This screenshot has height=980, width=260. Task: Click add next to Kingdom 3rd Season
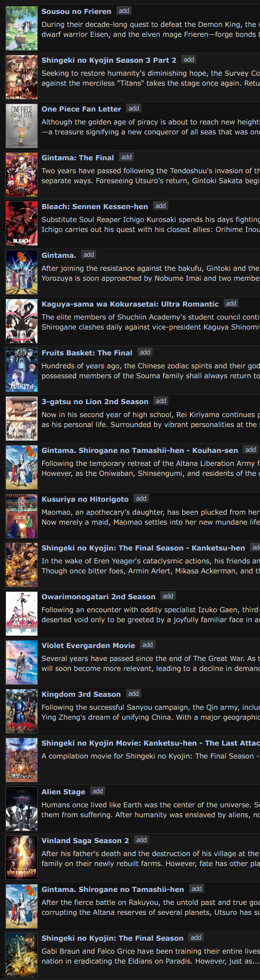[x=133, y=693]
